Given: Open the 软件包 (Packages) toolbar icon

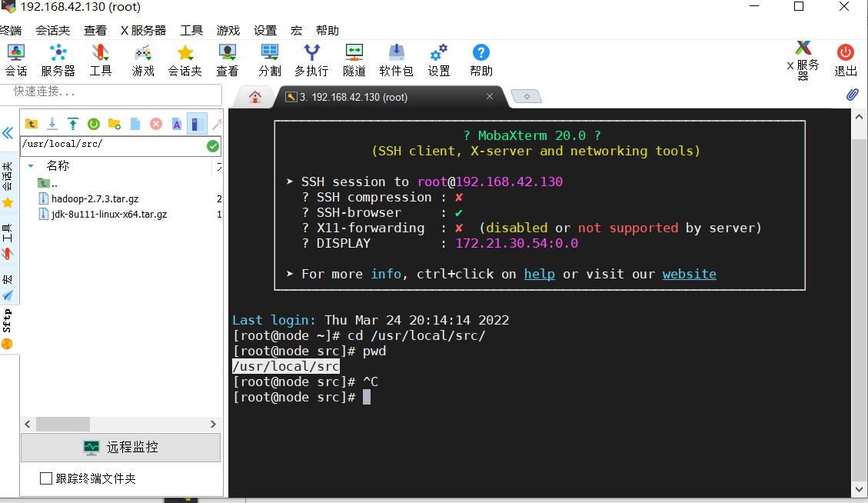Looking at the screenshot, I should 397,60.
